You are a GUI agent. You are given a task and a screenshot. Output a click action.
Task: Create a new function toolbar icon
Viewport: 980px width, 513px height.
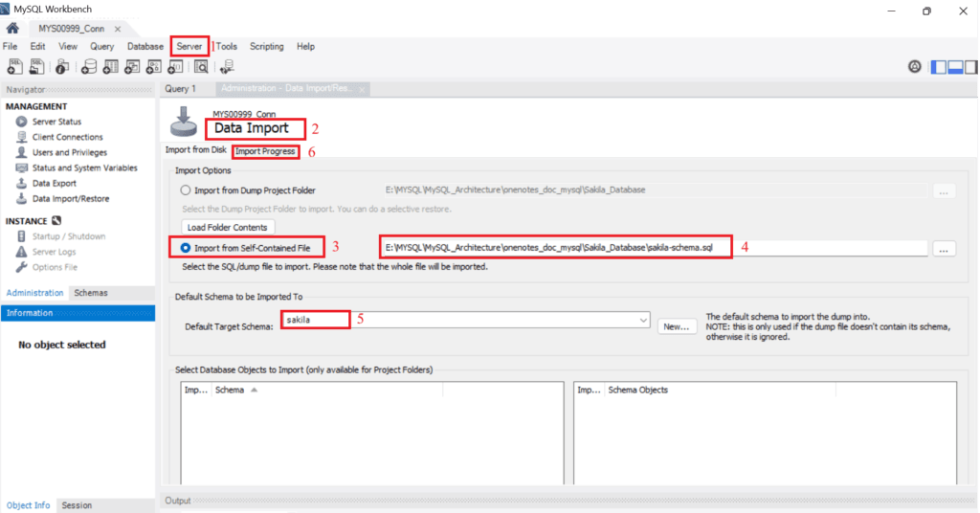pos(176,67)
